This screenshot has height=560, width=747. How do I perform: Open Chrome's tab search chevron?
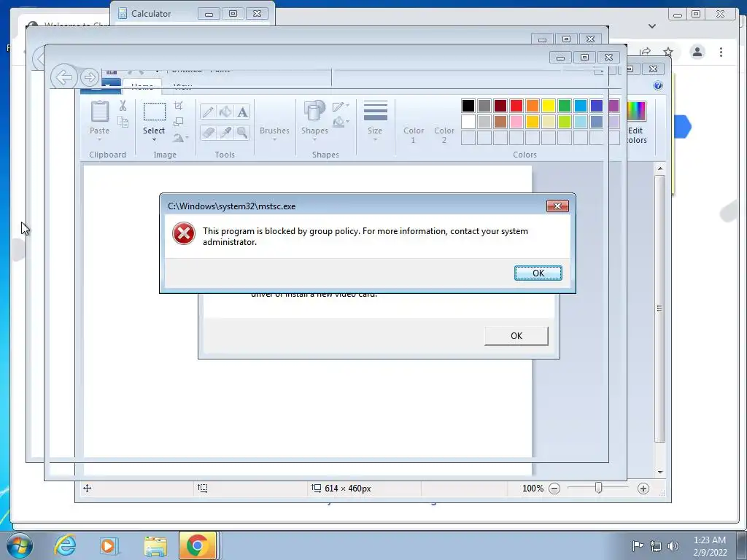click(652, 26)
